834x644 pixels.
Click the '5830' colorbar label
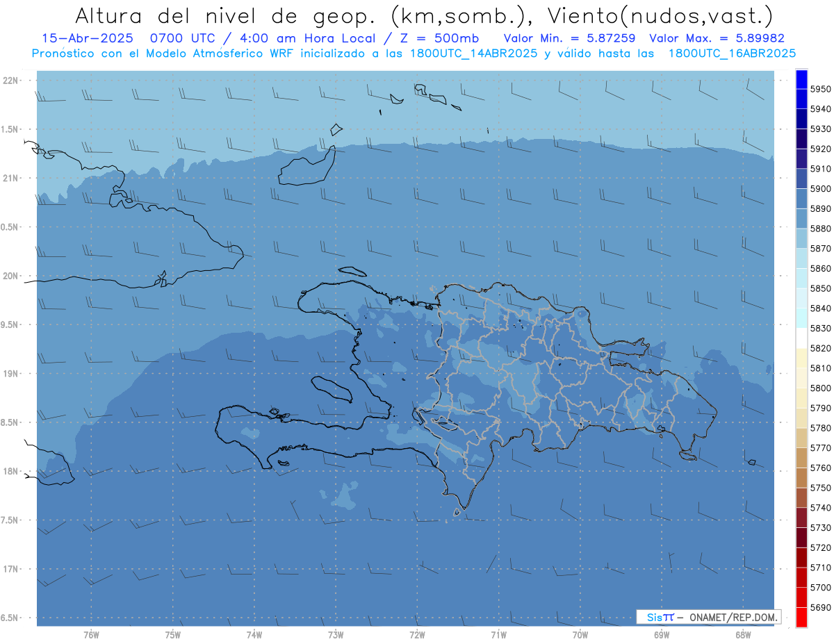click(x=820, y=329)
